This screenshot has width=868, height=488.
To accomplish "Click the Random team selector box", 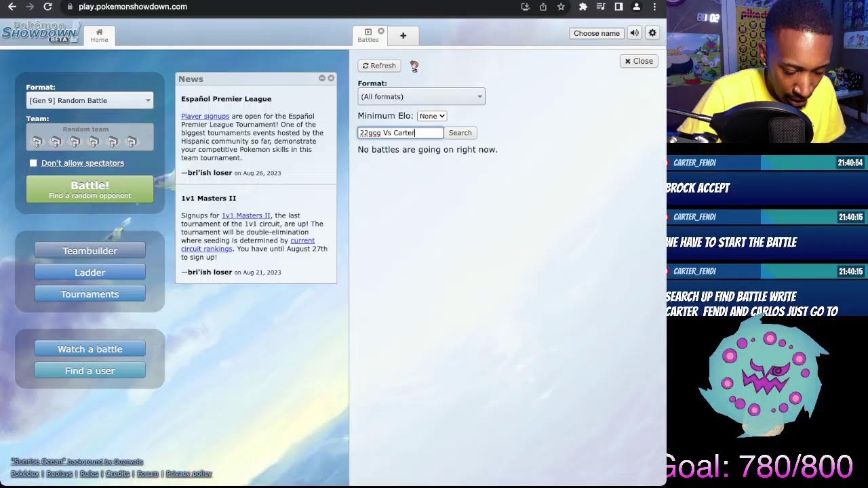I will 90,136.
